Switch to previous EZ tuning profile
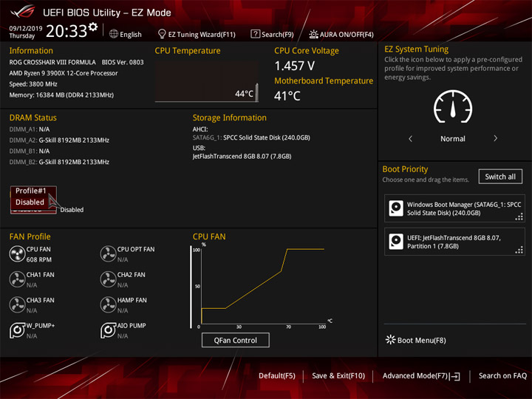532x399 pixels. (411, 138)
